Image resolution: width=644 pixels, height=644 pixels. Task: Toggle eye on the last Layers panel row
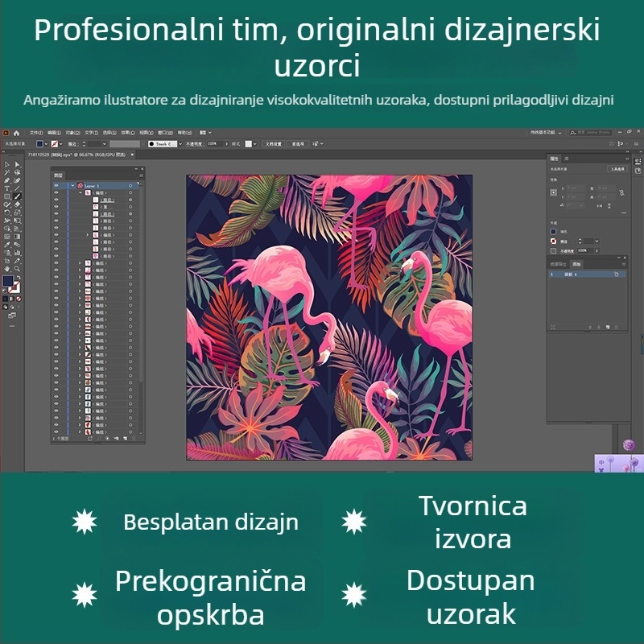56,431
